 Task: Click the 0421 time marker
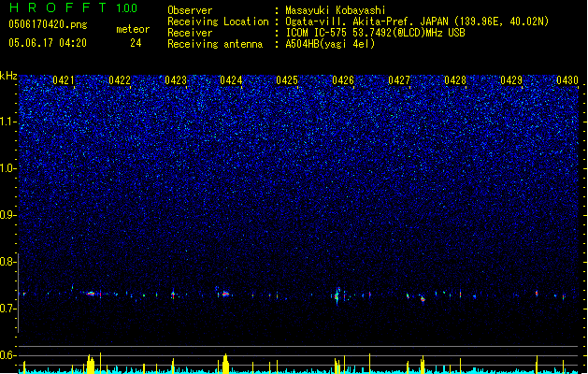click(64, 80)
